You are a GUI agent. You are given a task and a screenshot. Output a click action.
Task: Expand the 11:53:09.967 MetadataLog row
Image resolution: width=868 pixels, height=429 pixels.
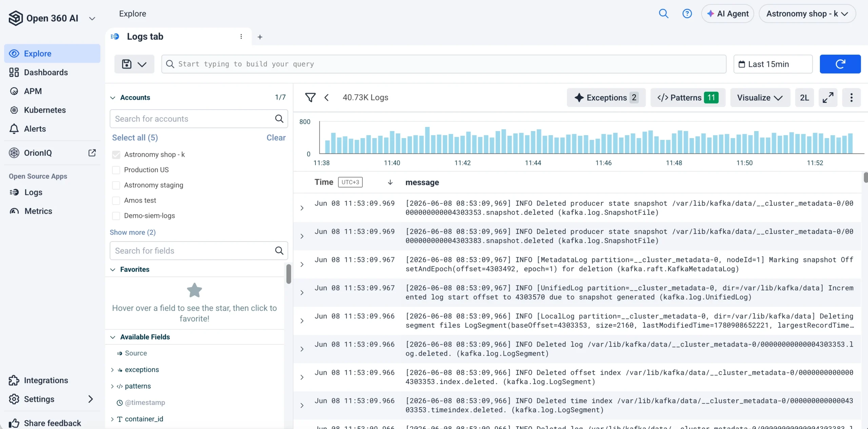point(302,264)
